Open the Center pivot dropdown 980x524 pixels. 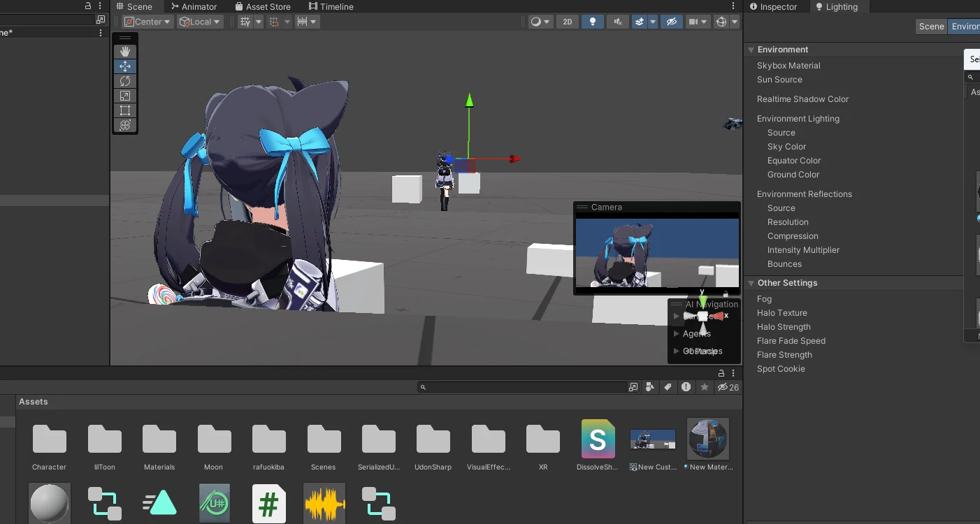click(147, 22)
